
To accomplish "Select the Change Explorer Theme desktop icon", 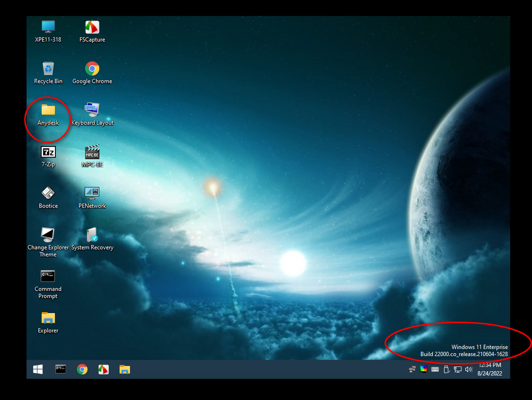I will (48, 242).
